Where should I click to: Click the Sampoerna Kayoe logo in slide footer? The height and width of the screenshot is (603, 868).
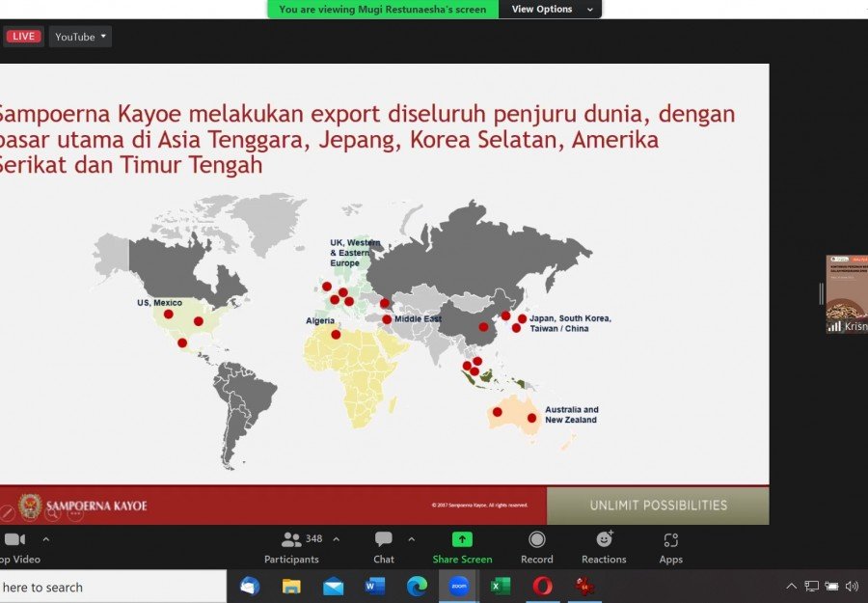pos(83,506)
